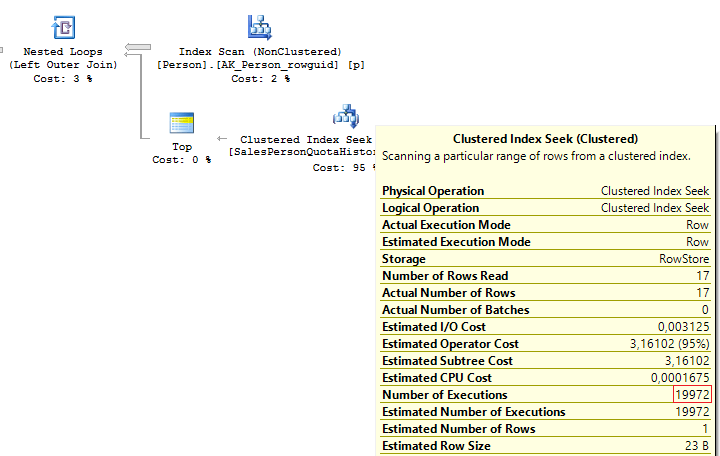Click the Storage RowStore row
The width and height of the screenshot is (720, 456).
(x=546, y=259)
